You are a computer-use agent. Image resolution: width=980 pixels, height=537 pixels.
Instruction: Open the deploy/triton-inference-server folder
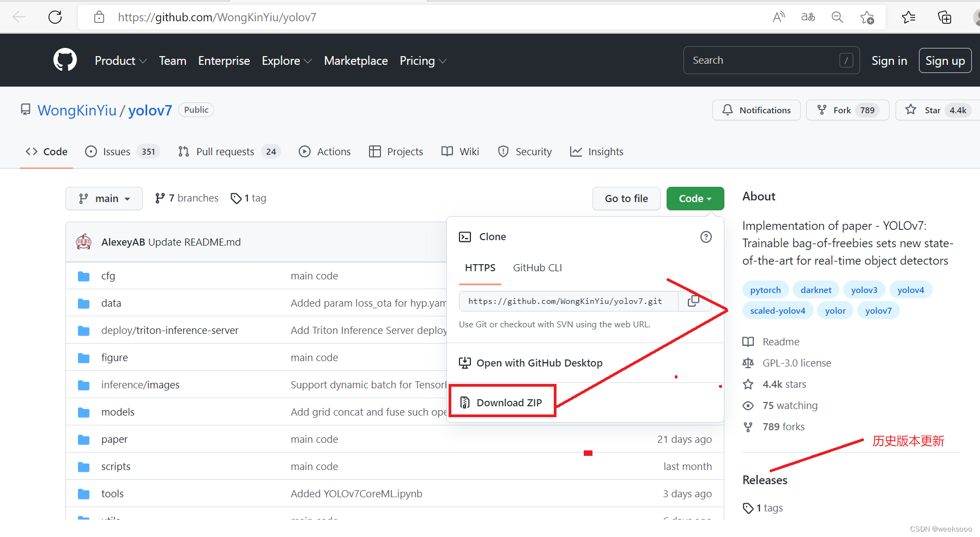170,331
